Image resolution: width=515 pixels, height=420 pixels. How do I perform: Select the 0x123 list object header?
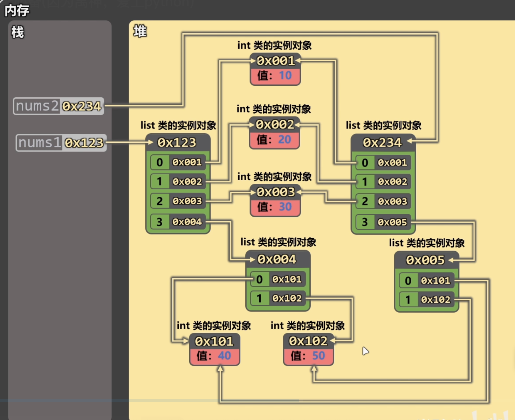pos(177,142)
